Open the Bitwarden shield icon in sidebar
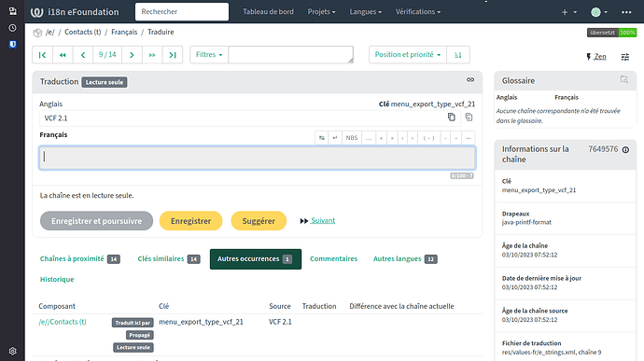The image size is (644, 361). (13, 45)
